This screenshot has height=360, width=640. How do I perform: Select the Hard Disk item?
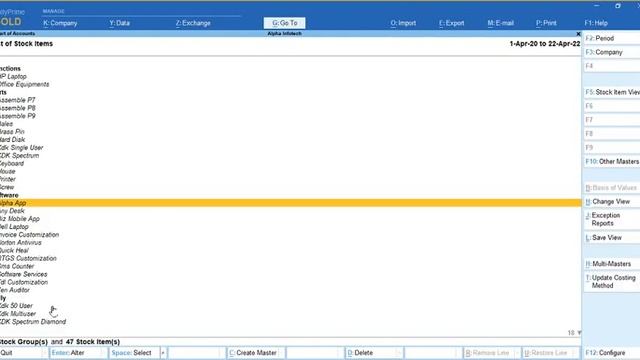(x=12, y=140)
